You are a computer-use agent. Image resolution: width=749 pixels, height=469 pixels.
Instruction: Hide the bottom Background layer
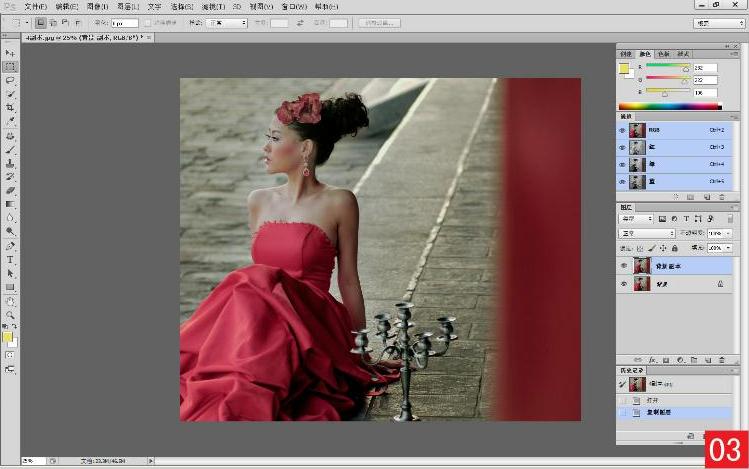pyautogui.click(x=623, y=284)
